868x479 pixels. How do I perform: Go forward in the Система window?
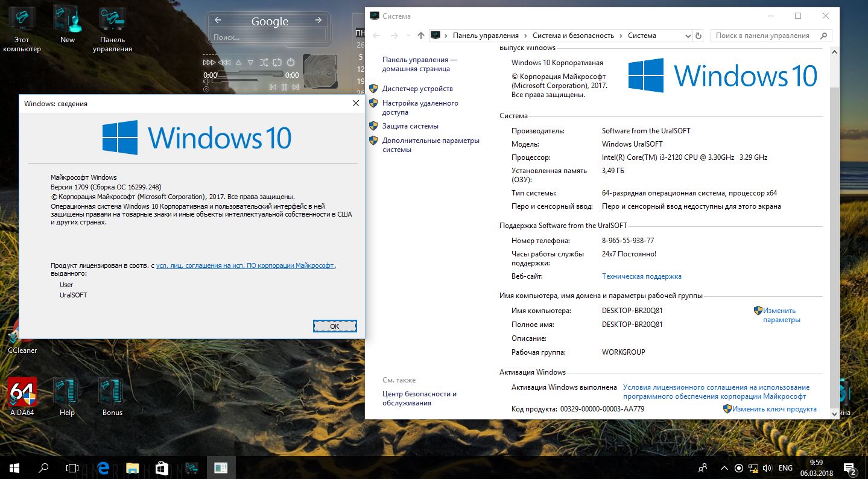pos(394,36)
